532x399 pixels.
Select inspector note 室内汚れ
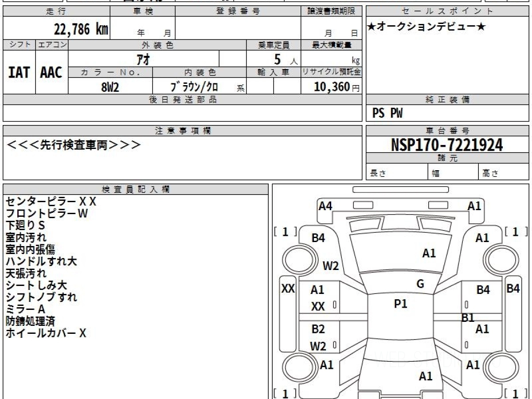(26, 238)
